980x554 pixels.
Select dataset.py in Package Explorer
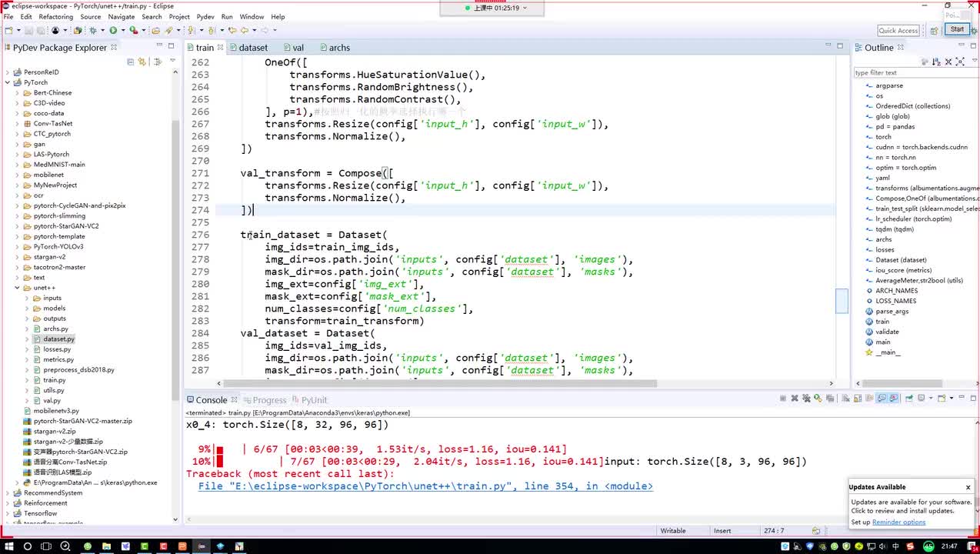(59, 339)
